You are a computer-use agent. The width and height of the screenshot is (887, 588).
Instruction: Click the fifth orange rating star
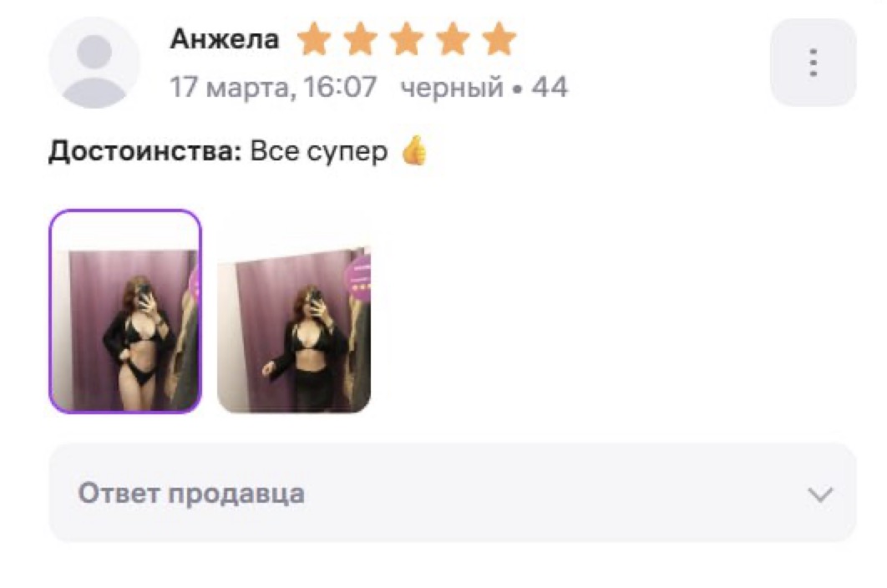pos(499,39)
